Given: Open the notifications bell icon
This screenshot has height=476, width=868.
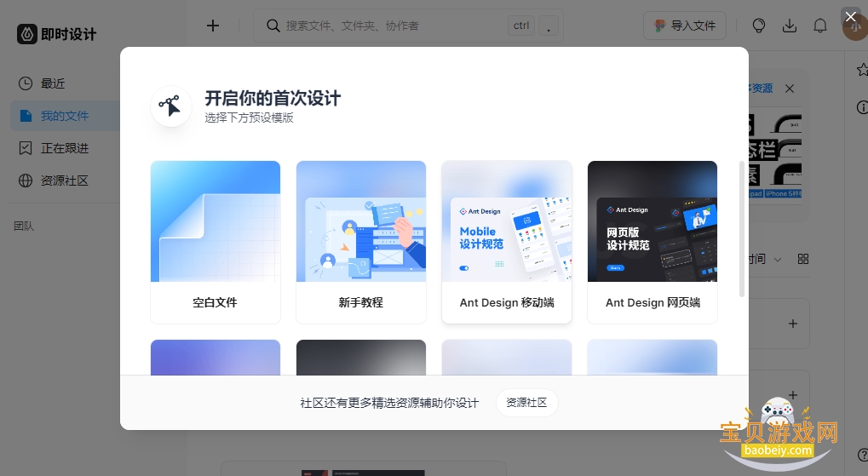Looking at the screenshot, I should [819, 26].
